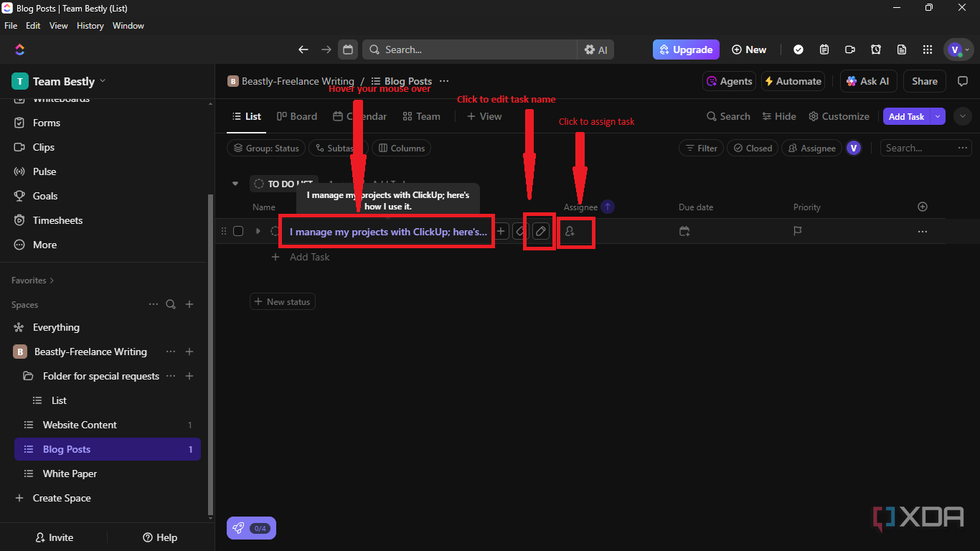980x551 pixels.
Task: Click the Upgrade button
Action: coord(686,50)
